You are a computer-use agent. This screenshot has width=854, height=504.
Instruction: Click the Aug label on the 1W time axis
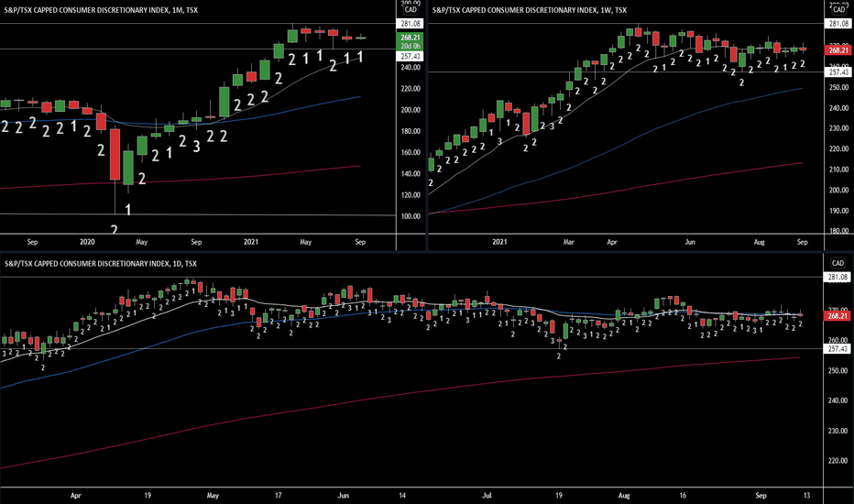coord(760,242)
